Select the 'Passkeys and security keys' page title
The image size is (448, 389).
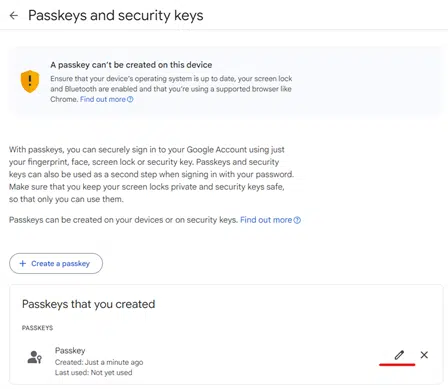coord(116,16)
